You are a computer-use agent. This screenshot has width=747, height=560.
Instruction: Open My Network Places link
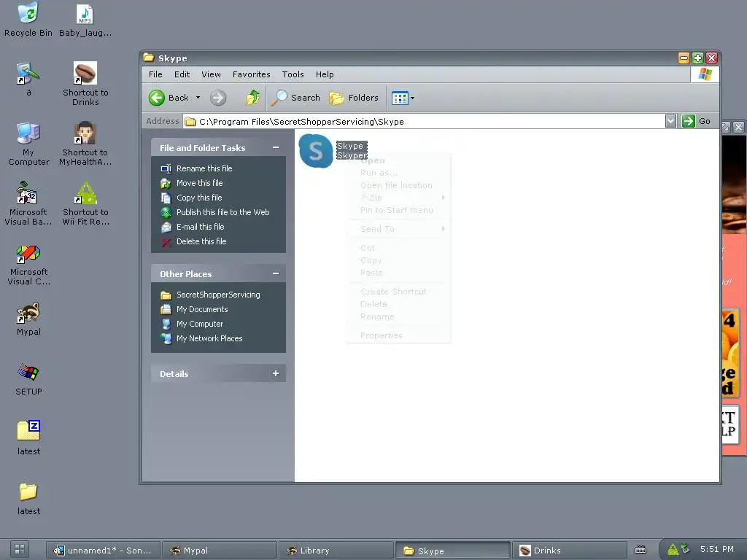pos(209,338)
